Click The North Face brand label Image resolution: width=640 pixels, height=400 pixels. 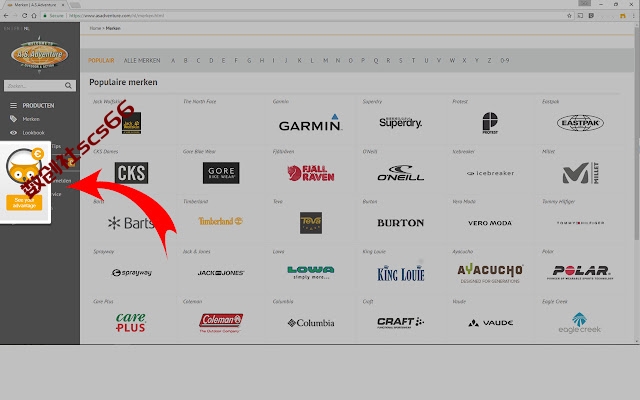(200, 101)
